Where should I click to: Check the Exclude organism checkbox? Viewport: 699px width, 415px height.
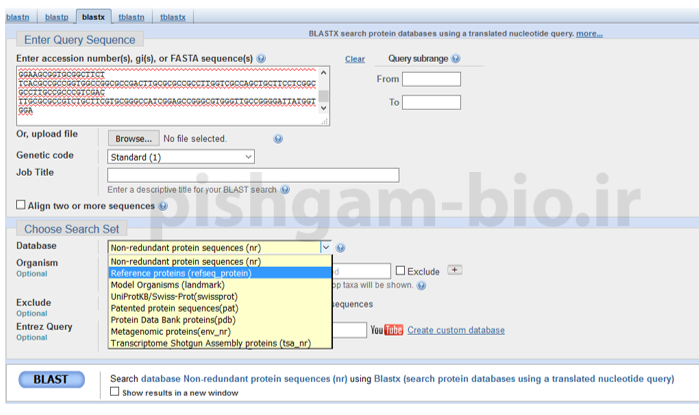[401, 271]
